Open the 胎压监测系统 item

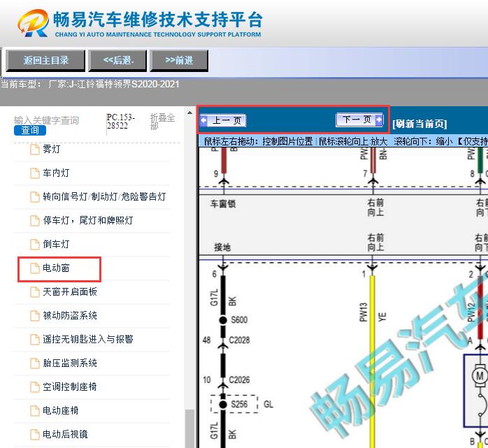click(x=70, y=363)
